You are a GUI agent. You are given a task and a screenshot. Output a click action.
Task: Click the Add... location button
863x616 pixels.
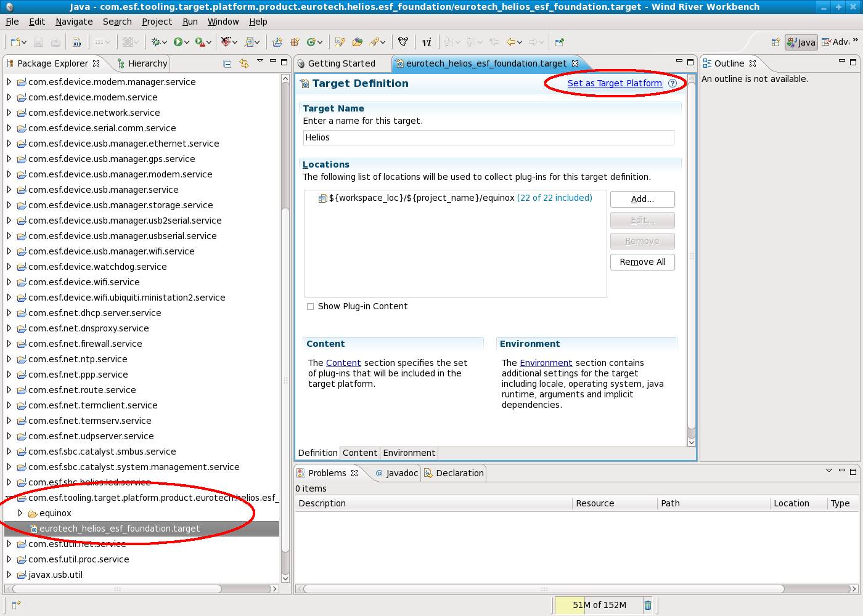click(642, 199)
